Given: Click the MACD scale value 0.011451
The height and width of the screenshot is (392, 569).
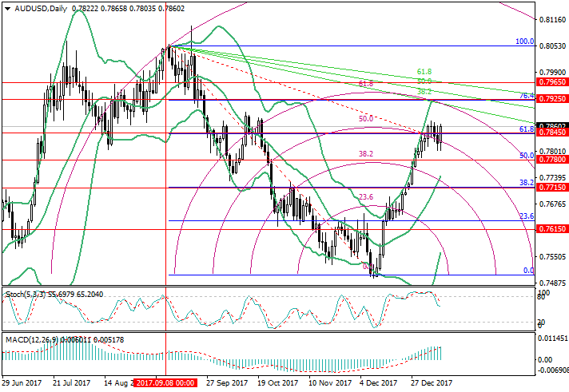Looking at the screenshot, I should click(553, 339).
